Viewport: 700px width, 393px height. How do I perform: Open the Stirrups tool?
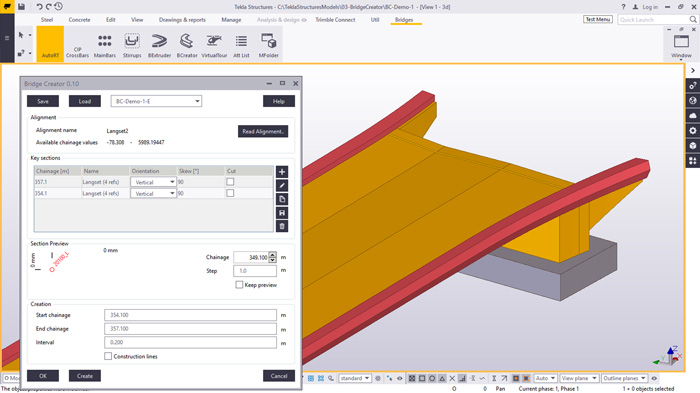pos(132,46)
